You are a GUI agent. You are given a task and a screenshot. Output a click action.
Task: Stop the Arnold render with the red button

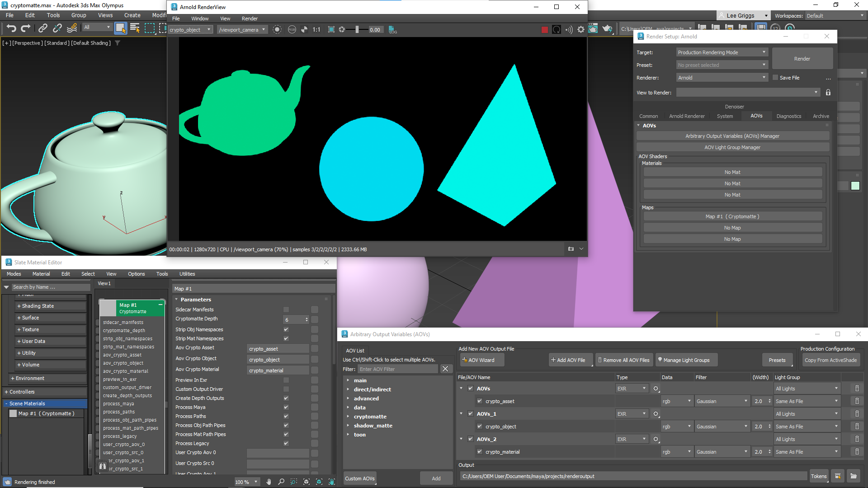(544, 30)
